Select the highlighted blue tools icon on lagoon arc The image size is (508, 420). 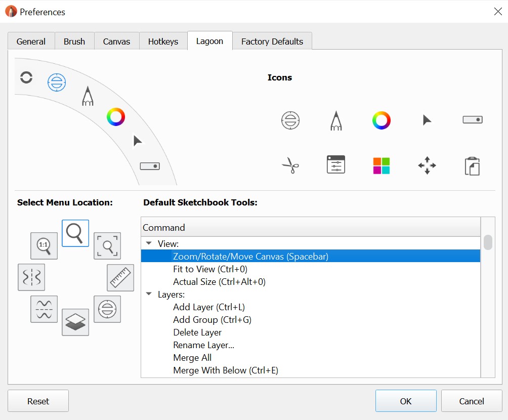[57, 82]
